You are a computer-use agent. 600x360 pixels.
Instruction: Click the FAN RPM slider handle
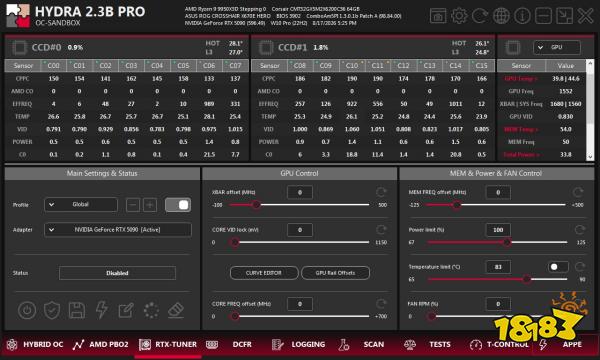432,316
